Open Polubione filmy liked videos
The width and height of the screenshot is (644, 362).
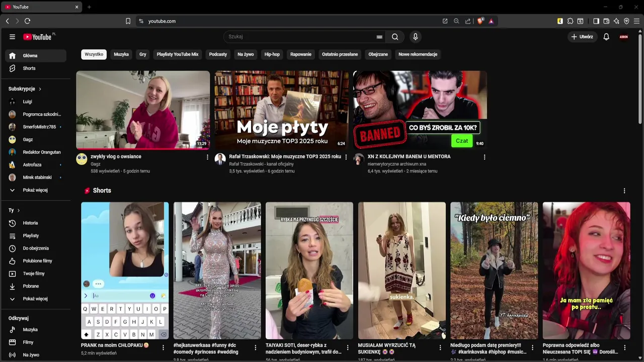[x=35, y=261]
